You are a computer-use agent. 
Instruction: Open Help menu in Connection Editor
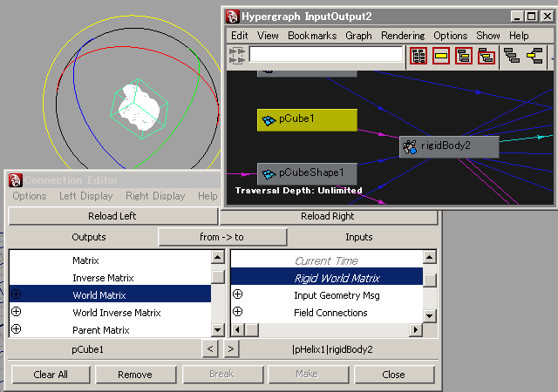pos(208,196)
